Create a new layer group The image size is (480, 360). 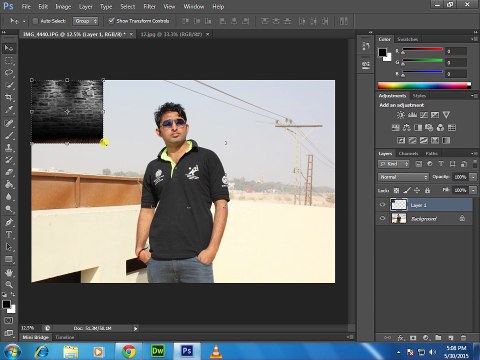438,338
